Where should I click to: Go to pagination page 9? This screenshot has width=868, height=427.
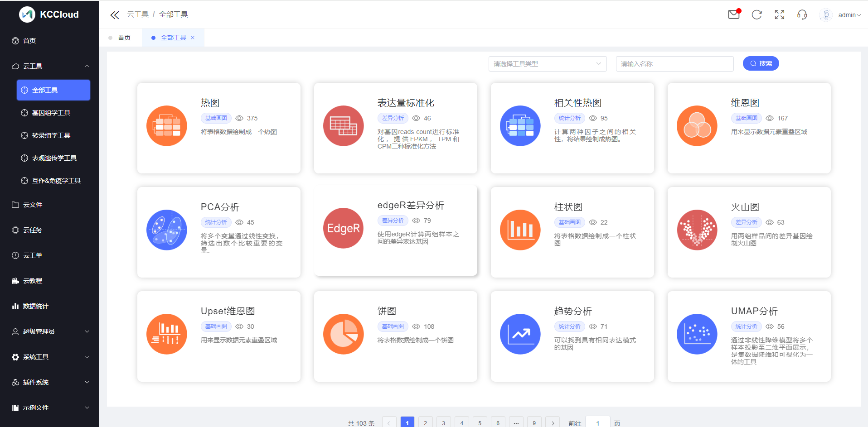[x=534, y=423]
